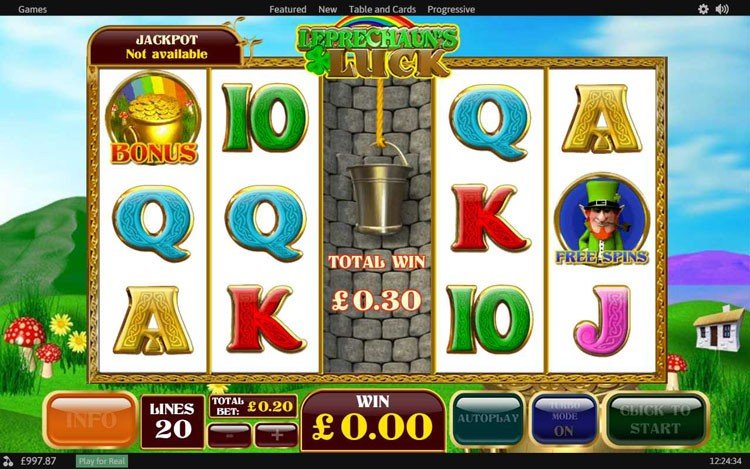Click the pot of gold Bonus symbol

153,119
